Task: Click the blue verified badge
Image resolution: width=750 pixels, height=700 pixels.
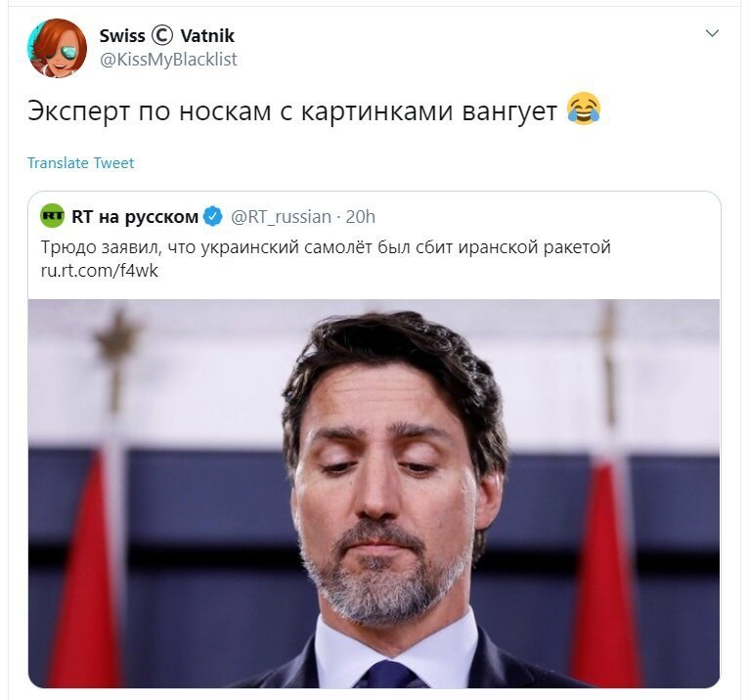Action: coord(213,217)
